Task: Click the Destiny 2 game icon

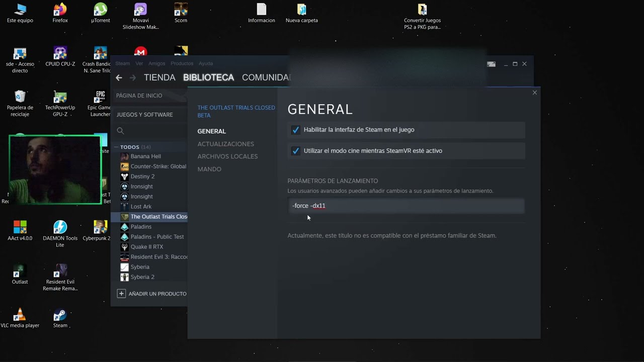Action: (x=124, y=176)
